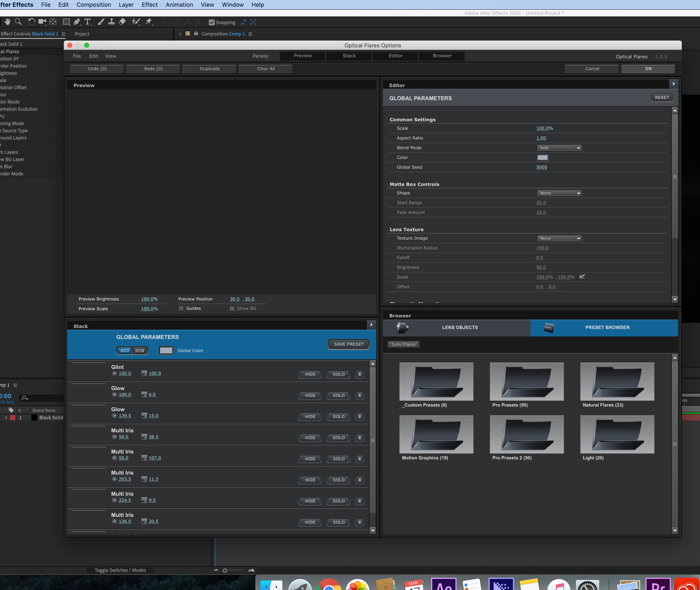Enable the Guides checkbox in Preview
Viewport: 700px width, 590px height.
[181, 308]
